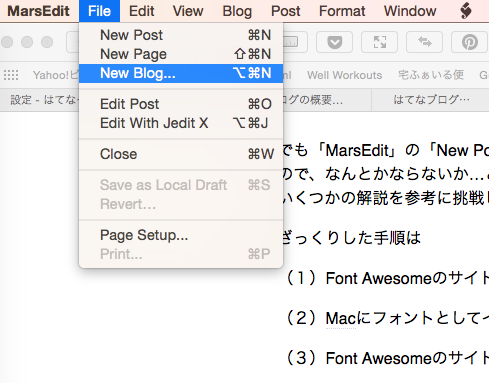
Task: Click the left-right swap arrows icon
Action: click(x=425, y=42)
